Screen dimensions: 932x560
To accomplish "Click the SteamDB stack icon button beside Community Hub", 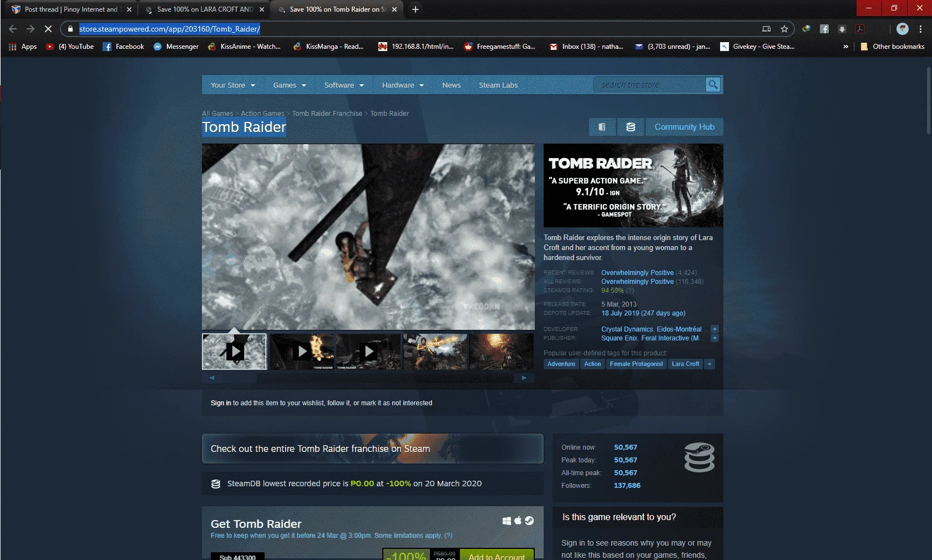I will click(631, 127).
